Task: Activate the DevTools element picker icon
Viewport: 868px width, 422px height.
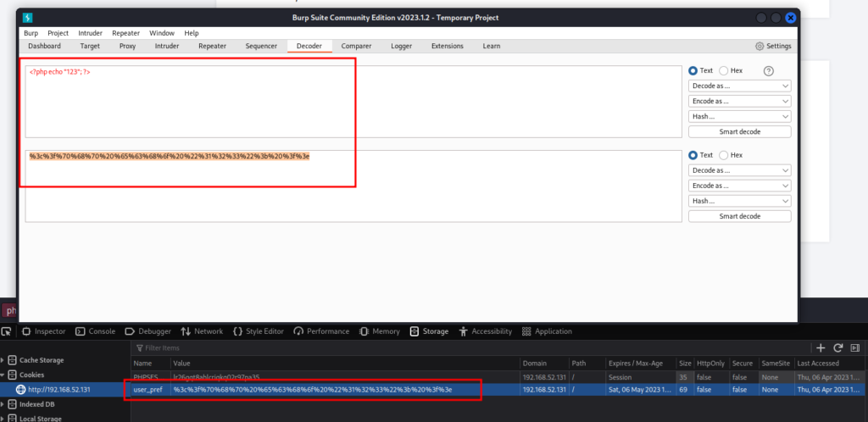Action: 7,331
